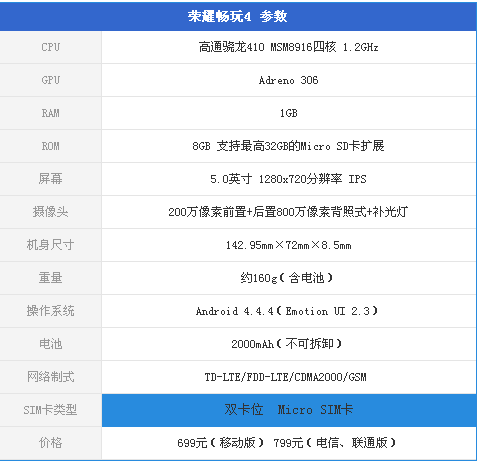Screen dimensions: 477x461
Task: Click the value "高通骁龙410 MSM8916四核 1.2GHz"
Action: coord(289,47)
